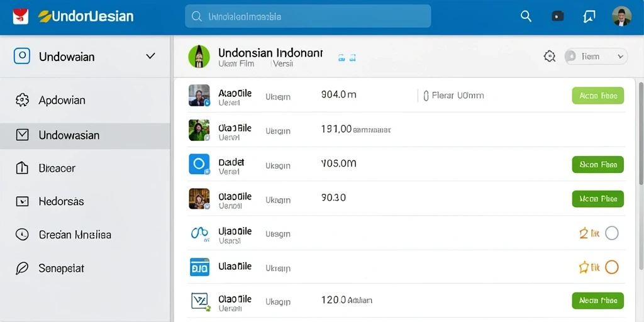Open Hedorsas in the sidebar
The width and height of the screenshot is (644, 322).
(x=61, y=201)
